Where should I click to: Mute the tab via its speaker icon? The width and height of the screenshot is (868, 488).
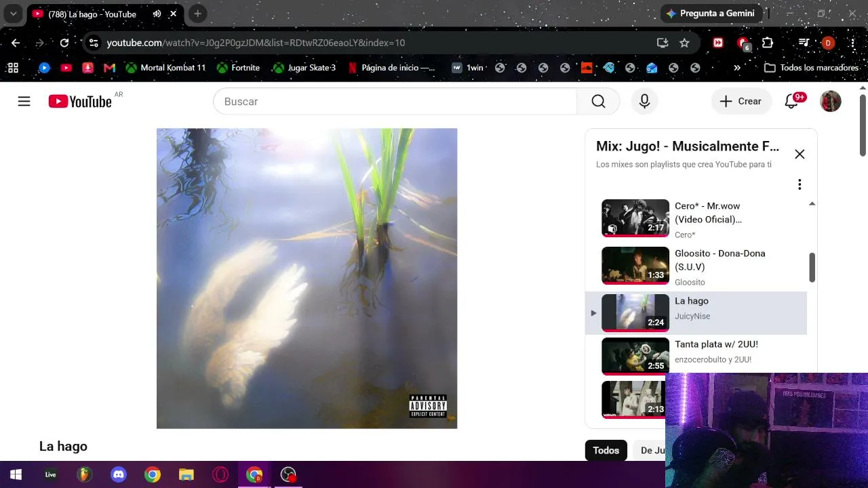click(157, 14)
